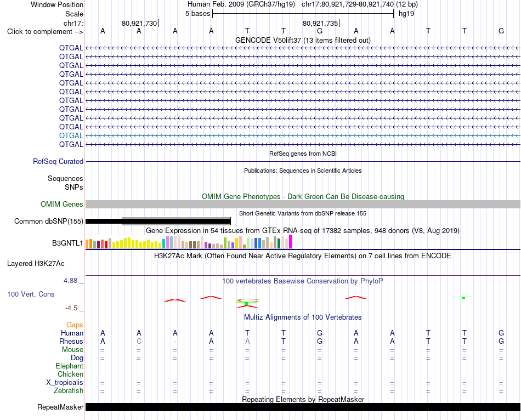This screenshot has width=521, height=420.
Task: Click '100 vertebrates Basewise Conservation by PhyloP' title
Action: [x=303, y=281]
